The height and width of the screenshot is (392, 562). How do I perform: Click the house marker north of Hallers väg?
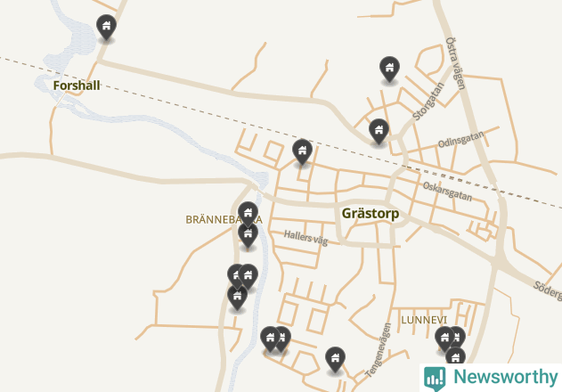tap(302, 152)
